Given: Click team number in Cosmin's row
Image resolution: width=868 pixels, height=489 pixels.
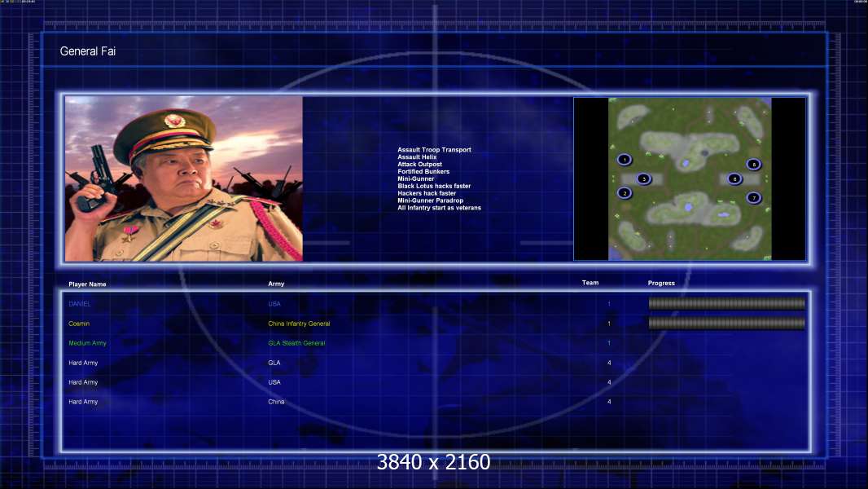Looking at the screenshot, I should click(609, 324).
